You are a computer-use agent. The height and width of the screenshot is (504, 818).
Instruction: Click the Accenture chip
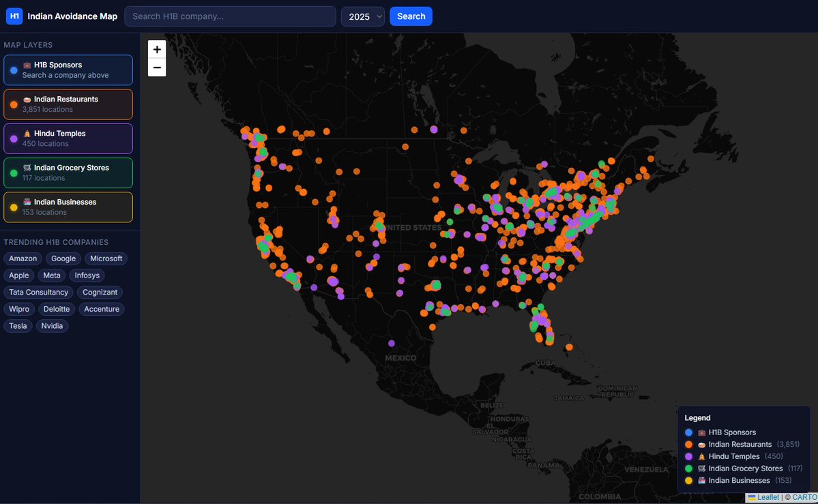102,309
